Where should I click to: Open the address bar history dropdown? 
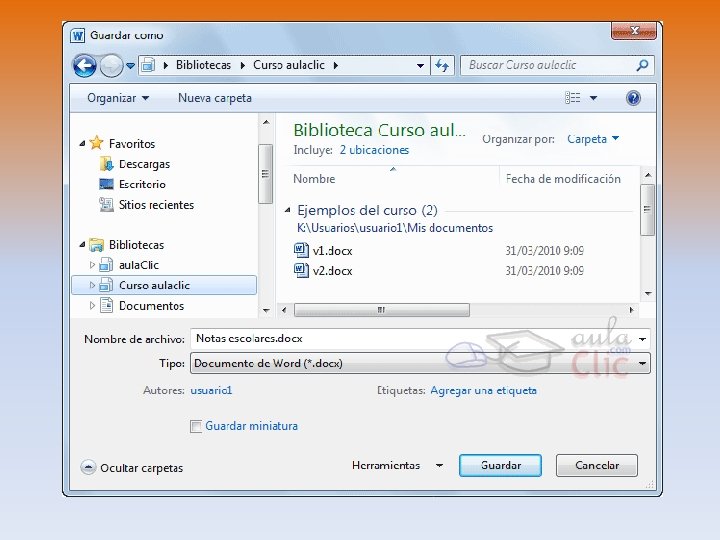point(420,66)
